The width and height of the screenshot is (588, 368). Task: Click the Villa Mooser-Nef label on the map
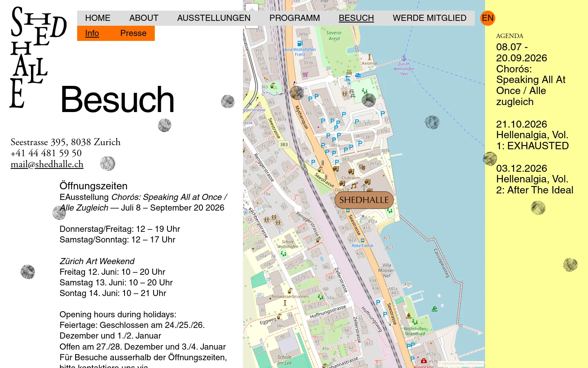[x=386, y=270]
